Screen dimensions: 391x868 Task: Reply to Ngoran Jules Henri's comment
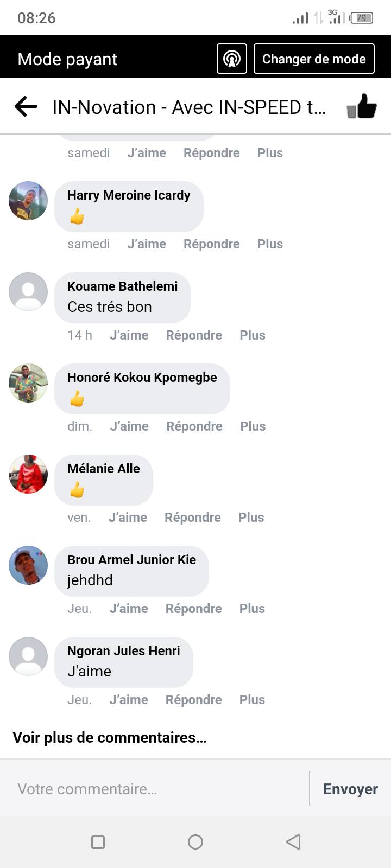click(194, 700)
